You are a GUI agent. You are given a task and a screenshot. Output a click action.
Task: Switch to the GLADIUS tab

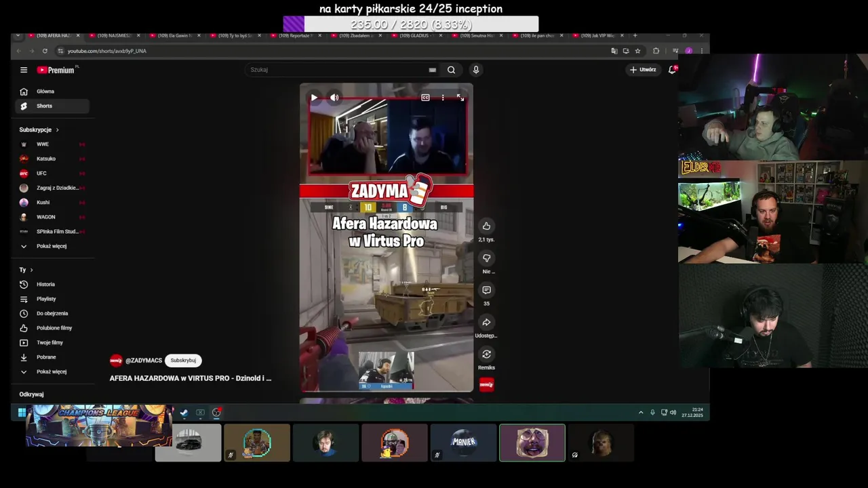coord(418,35)
